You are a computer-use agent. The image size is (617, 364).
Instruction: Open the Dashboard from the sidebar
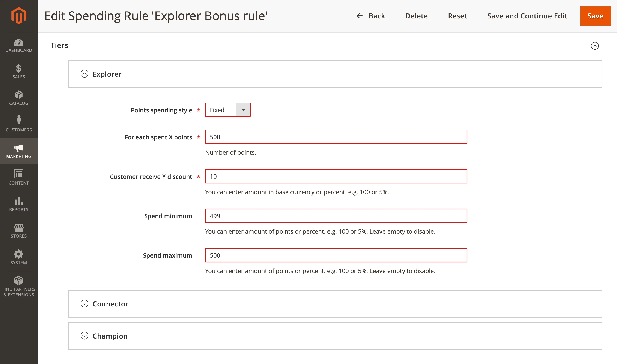[x=19, y=46]
